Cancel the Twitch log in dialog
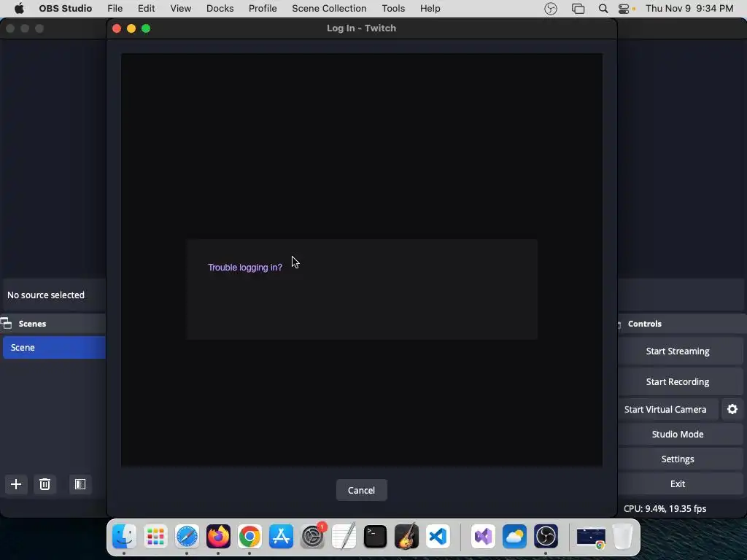Viewport: 747px width, 560px height. [x=362, y=490]
